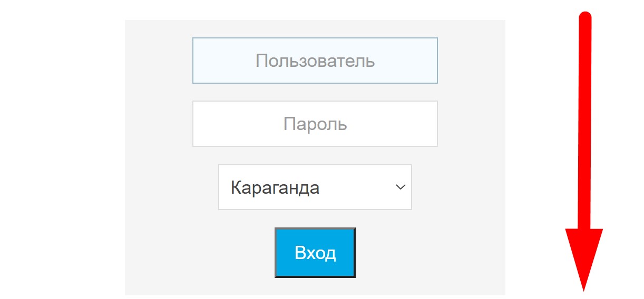Click the Пользователь placeholder text

[315, 61]
